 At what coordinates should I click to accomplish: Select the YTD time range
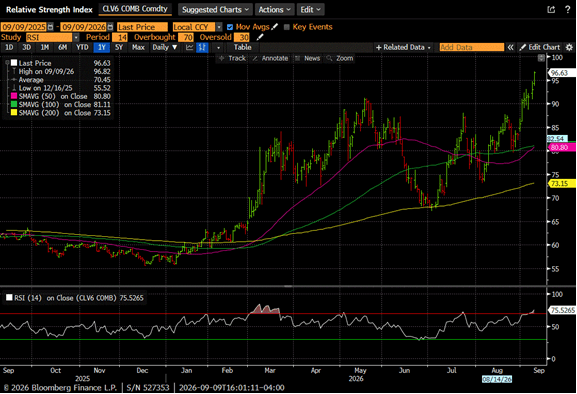pyautogui.click(x=82, y=47)
